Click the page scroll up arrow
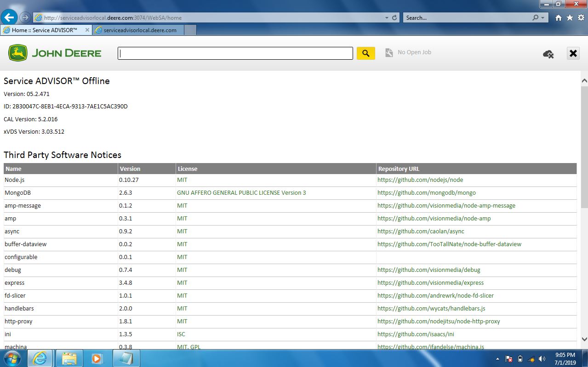This screenshot has height=367, width=588. [x=584, y=81]
